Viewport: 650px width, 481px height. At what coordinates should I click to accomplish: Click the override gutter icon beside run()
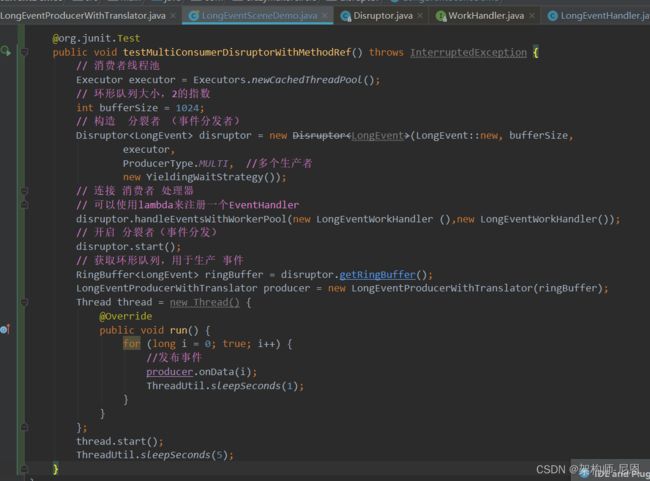(5, 330)
